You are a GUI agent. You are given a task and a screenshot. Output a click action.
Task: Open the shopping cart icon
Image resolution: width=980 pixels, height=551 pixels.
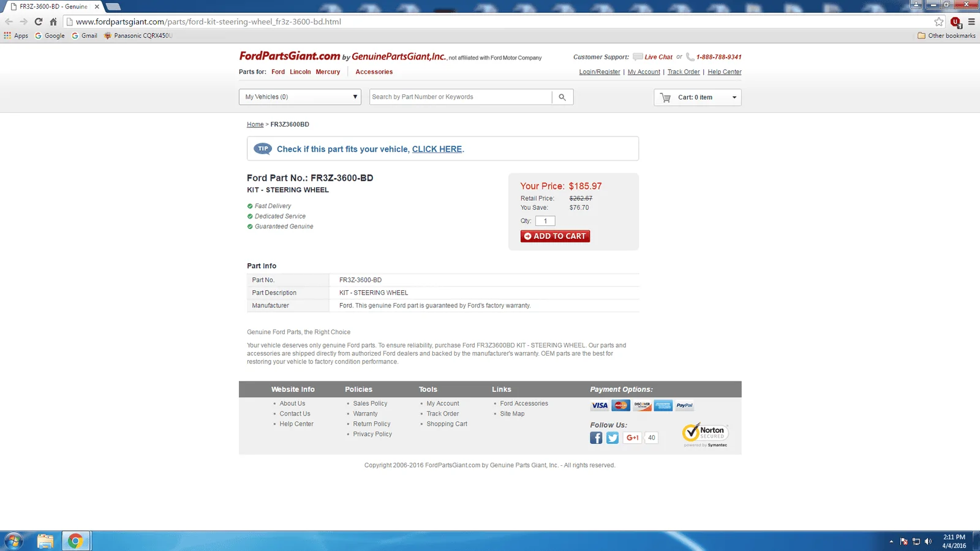666,97
